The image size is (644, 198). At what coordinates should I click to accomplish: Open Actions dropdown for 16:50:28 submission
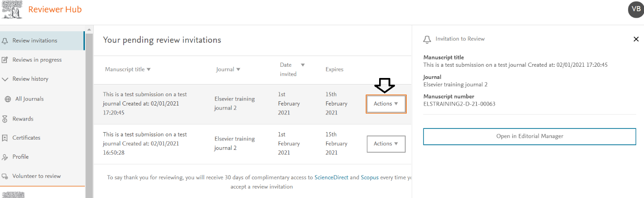[386, 144]
